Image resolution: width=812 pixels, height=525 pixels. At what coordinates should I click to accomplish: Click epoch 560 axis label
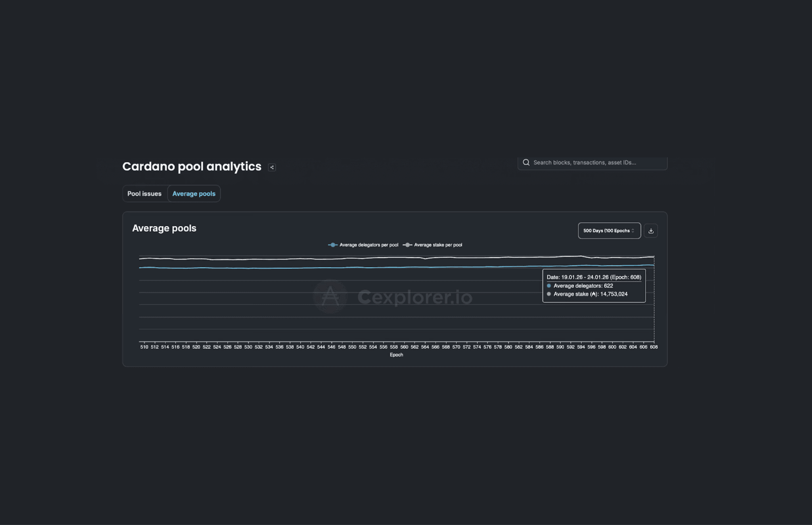[x=404, y=347]
